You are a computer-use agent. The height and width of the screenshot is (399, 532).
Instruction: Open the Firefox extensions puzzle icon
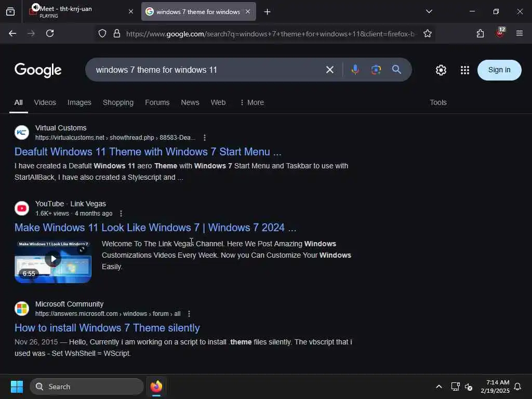pos(480,33)
